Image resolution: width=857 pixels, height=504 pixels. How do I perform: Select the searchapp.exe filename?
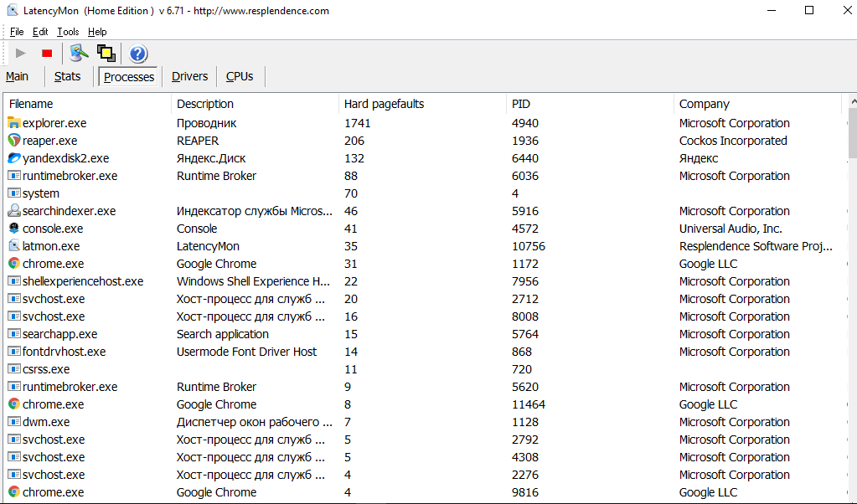point(59,334)
